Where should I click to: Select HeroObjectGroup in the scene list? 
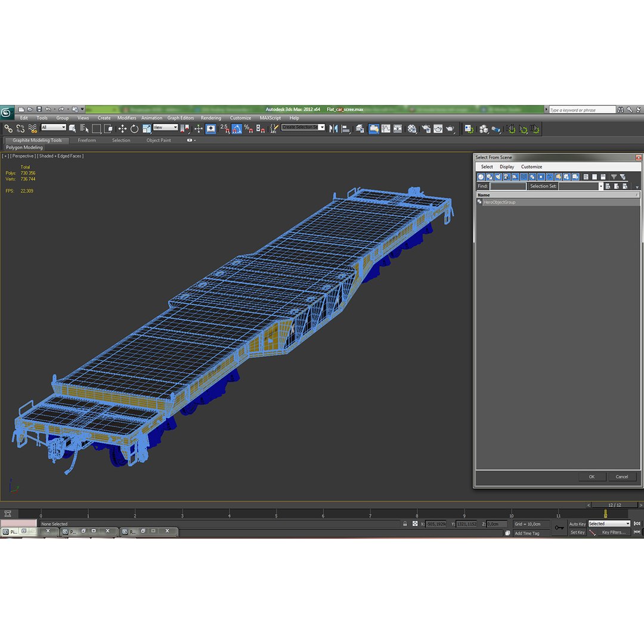click(558, 202)
